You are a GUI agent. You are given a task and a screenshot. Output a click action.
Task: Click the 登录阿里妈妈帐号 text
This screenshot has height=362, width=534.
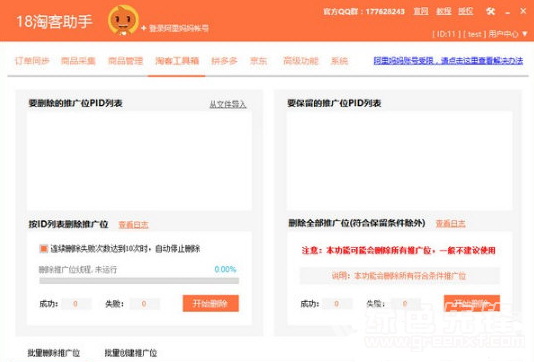click(179, 28)
